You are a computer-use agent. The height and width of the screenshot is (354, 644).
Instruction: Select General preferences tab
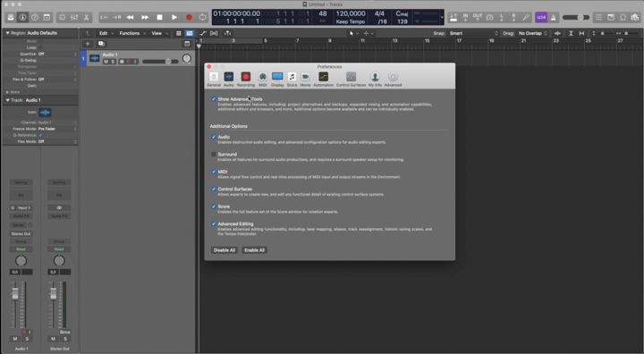214,80
